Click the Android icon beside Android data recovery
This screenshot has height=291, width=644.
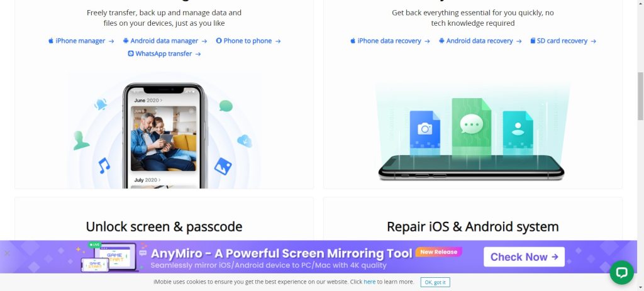[x=441, y=41]
